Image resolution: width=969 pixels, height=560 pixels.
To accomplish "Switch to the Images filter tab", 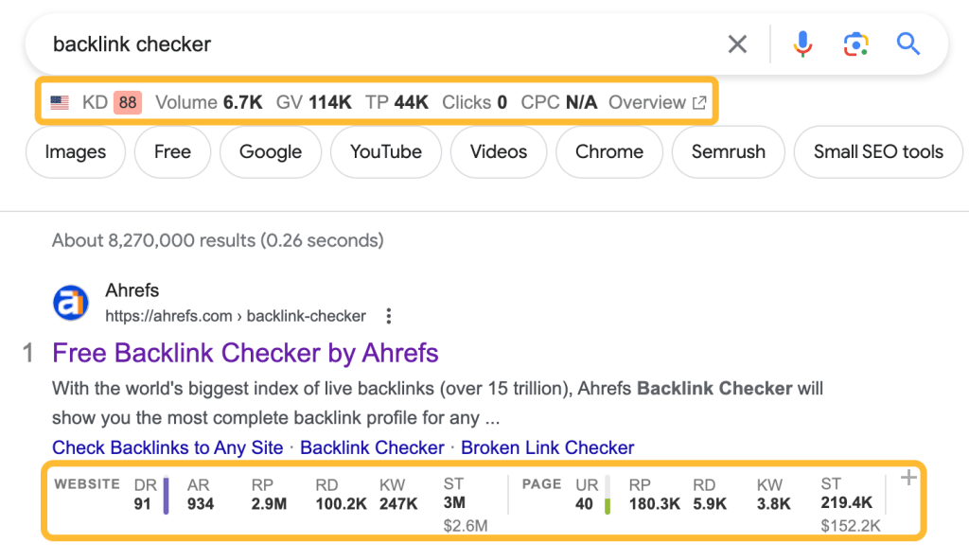I will 75,151.
